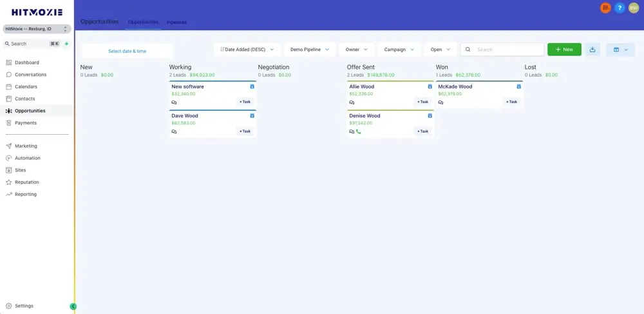644x314 pixels.
Task: Open the Open status dropdown
Action: coord(440,49)
